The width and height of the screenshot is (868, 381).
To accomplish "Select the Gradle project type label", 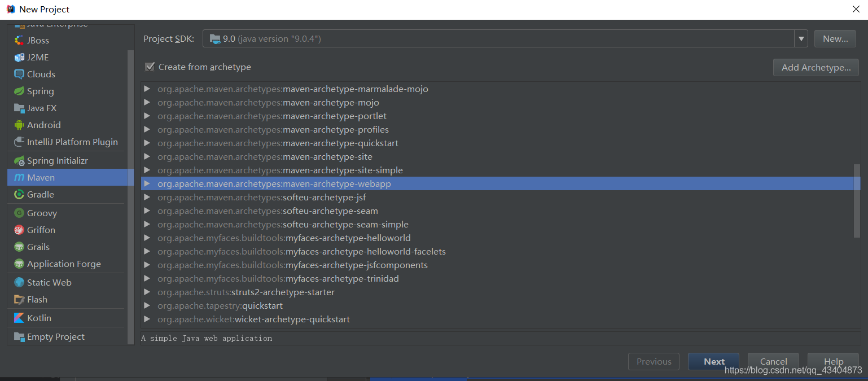I will coord(41,194).
